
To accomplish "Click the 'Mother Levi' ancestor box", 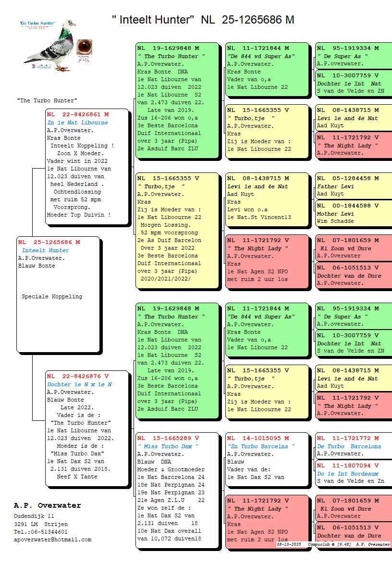I will pyautogui.click(x=353, y=213).
